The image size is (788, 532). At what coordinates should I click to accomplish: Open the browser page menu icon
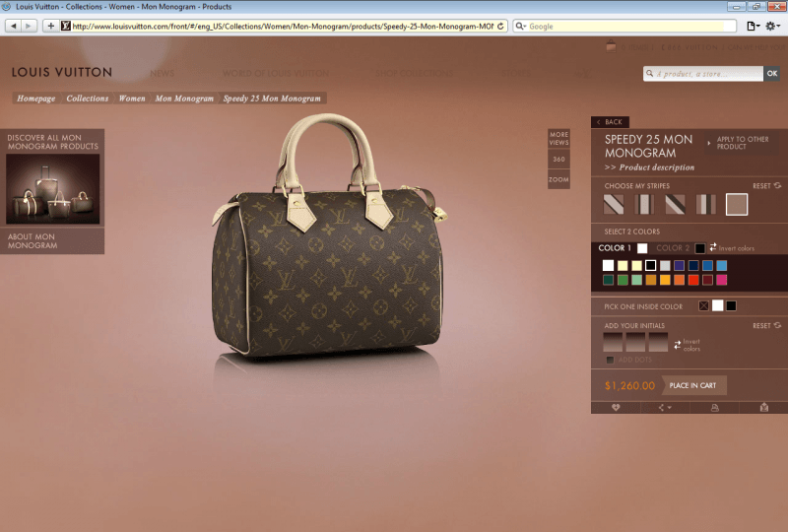click(x=753, y=27)
